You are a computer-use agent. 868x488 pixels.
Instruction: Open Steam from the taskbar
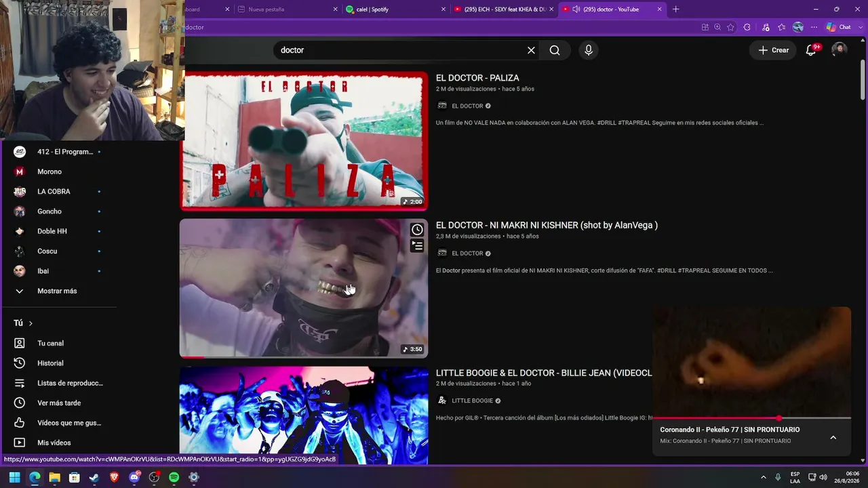[94, 477]
